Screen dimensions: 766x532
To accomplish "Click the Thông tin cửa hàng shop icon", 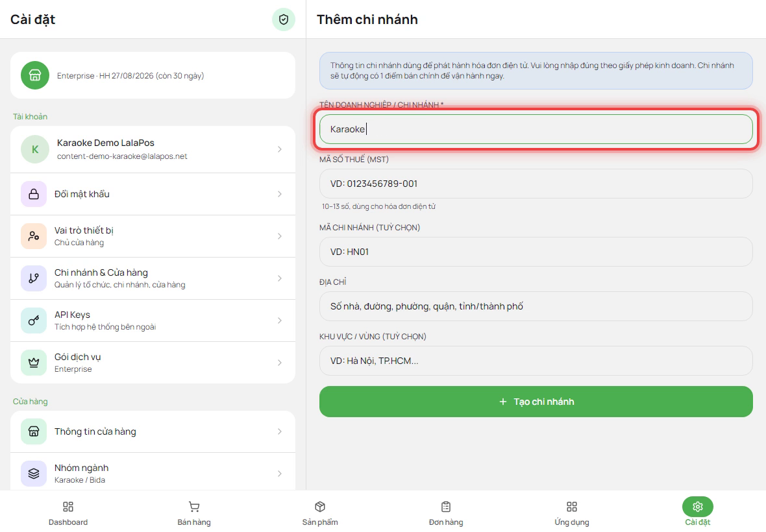I will [x=34, y=431].
